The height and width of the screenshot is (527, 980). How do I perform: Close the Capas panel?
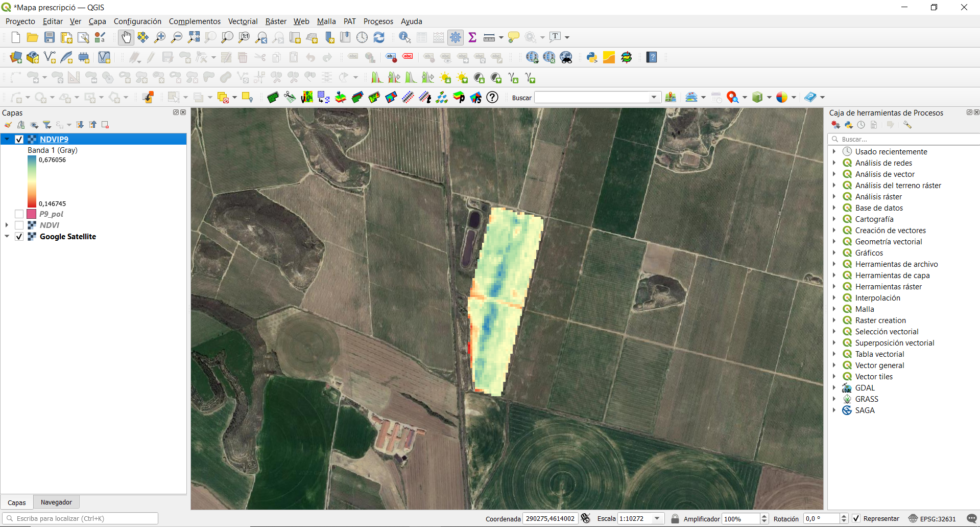point(183,112)
